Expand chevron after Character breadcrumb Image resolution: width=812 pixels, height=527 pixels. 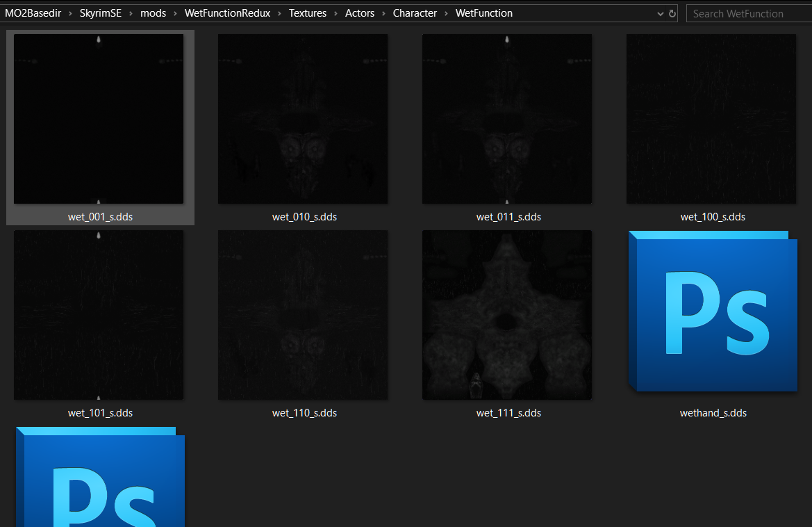(446, 13)
